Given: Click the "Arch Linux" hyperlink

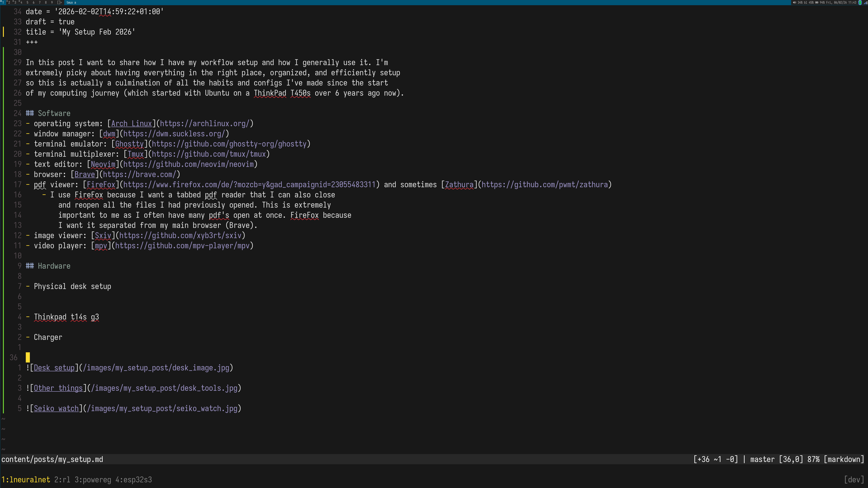Looking at the screenshot, I should [x=131, y=123].
